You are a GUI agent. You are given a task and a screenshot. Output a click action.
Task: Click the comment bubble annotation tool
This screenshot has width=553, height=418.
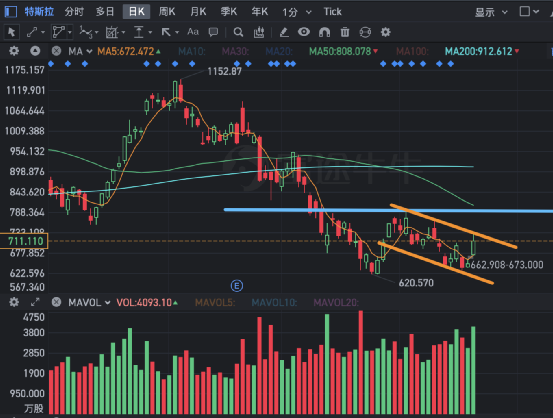[213, 32]
